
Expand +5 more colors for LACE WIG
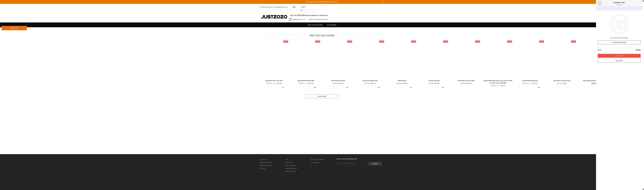[283, 87]
